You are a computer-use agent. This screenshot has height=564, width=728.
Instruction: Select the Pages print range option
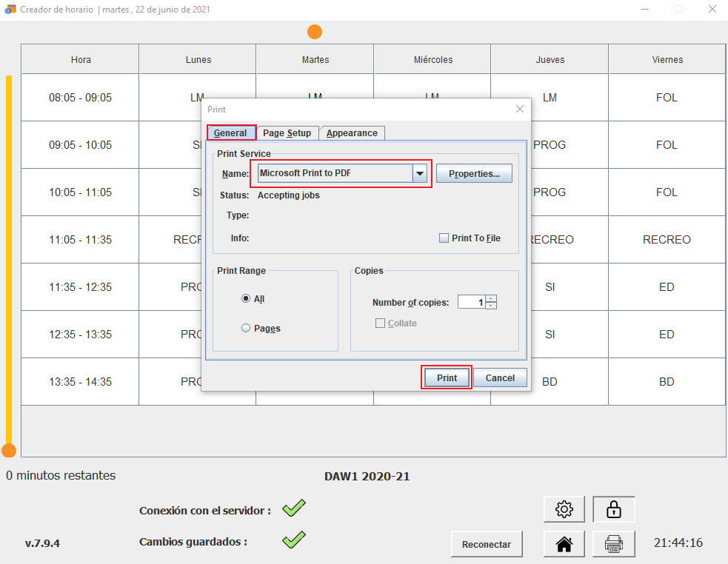click(246, 328)
